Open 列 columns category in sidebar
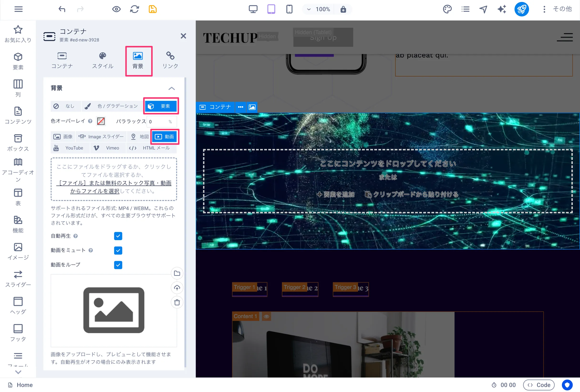 point(18,88)
